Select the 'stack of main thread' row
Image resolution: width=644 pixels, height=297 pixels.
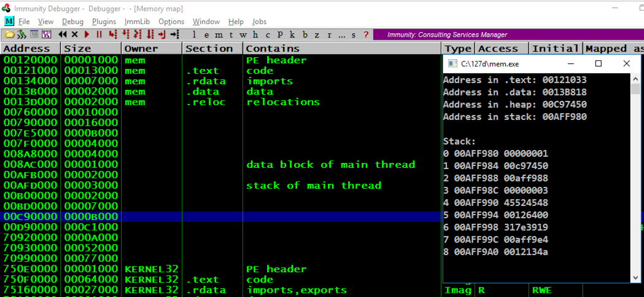pos(222,186)
